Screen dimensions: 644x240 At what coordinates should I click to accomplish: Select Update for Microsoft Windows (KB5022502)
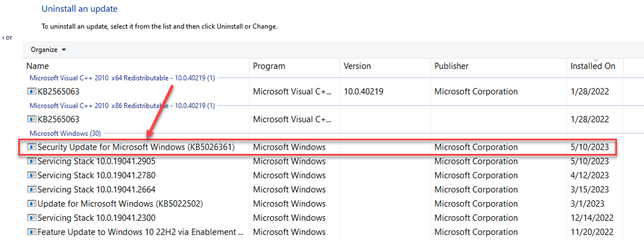(x=120, y=203)
